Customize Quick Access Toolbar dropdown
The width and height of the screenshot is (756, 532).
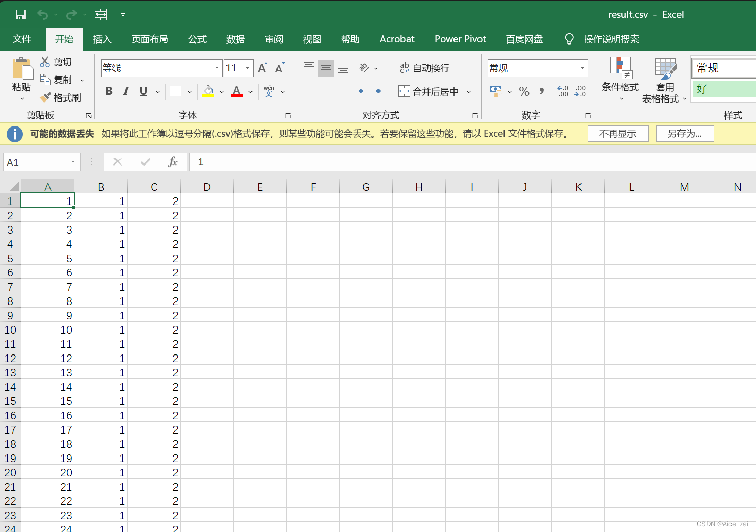coord(123,15)
